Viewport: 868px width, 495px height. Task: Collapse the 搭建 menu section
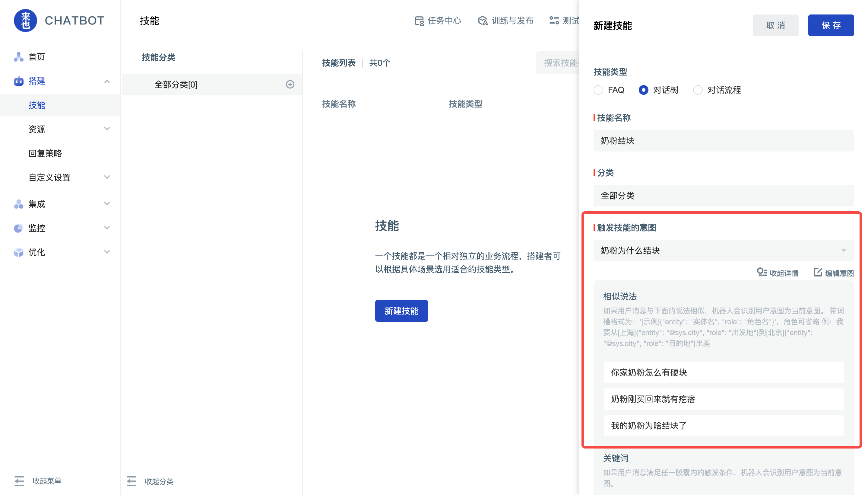[x=107, y=81]
